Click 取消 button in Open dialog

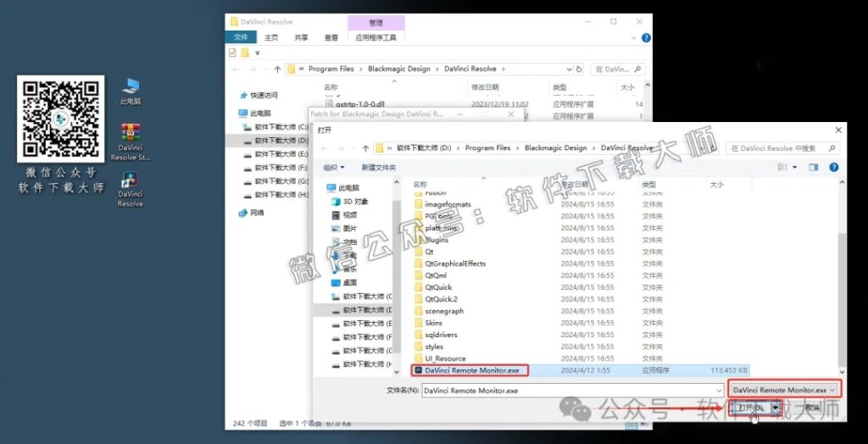(812, 408)
